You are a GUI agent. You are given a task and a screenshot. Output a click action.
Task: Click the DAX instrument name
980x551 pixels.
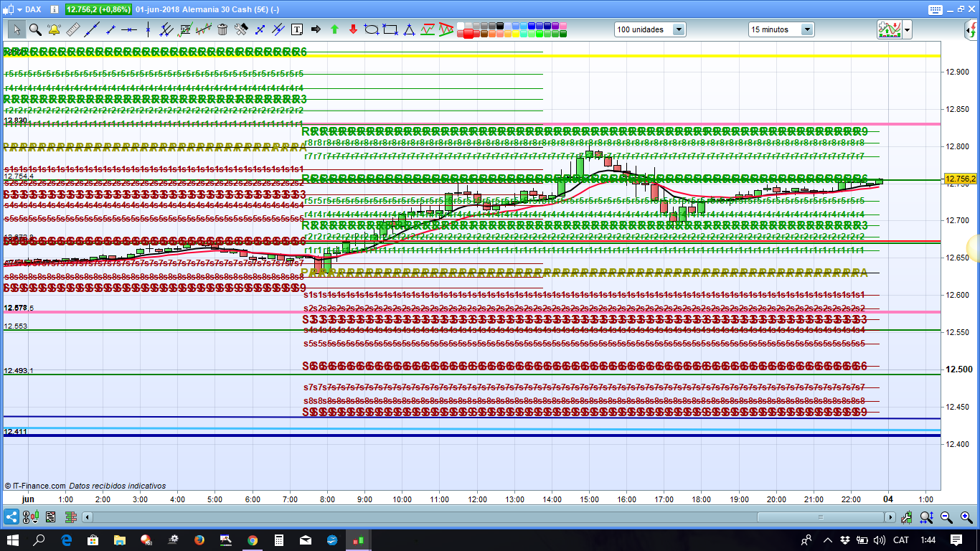pyautogui.click(x=33, y=9)
